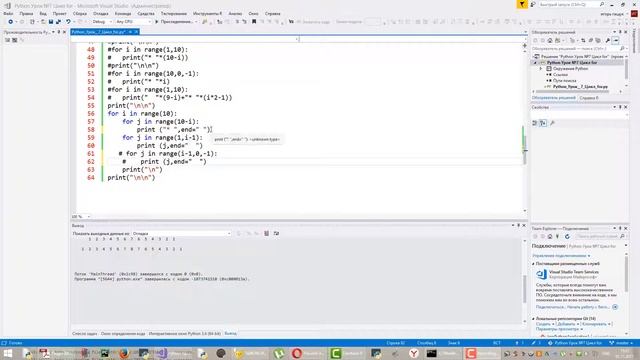Click the Properties panel alphabetical sort icon
The width and height of the screenshot is (640, 360).
click(x=543, y=123)
